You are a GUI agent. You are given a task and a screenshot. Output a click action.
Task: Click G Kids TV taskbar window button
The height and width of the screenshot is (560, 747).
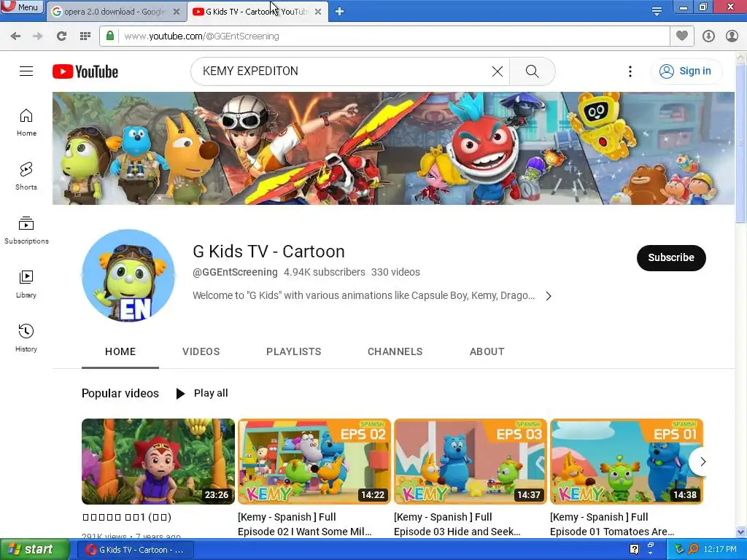pos(135,550)
